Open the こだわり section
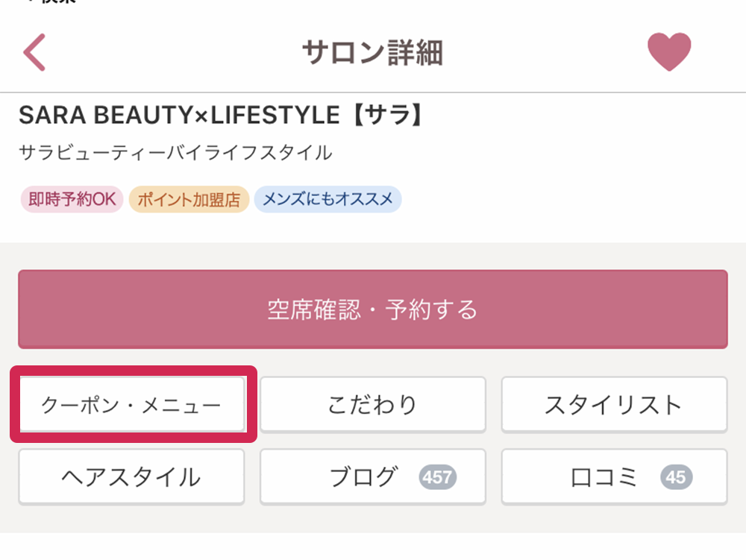This screenshot has height=560, width=746. 373,405
